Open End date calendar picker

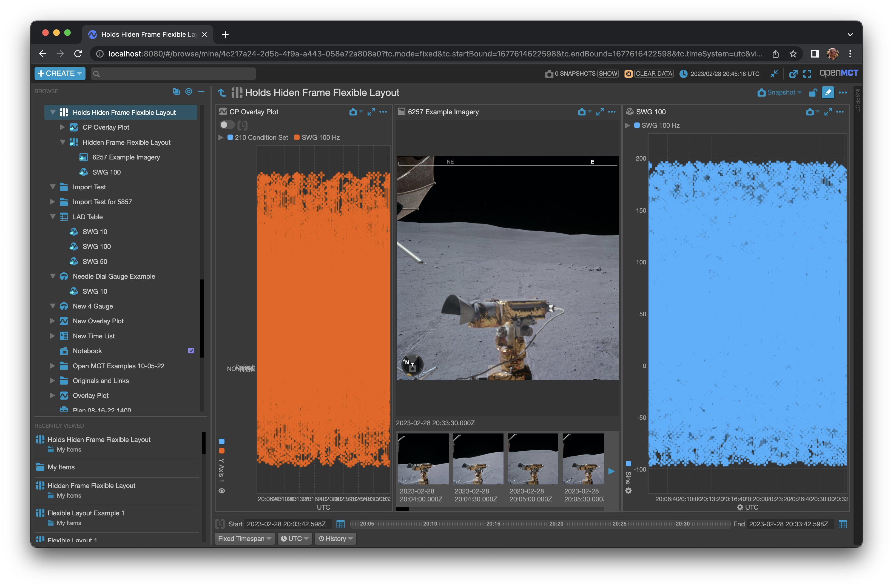(x=843, y=524)
